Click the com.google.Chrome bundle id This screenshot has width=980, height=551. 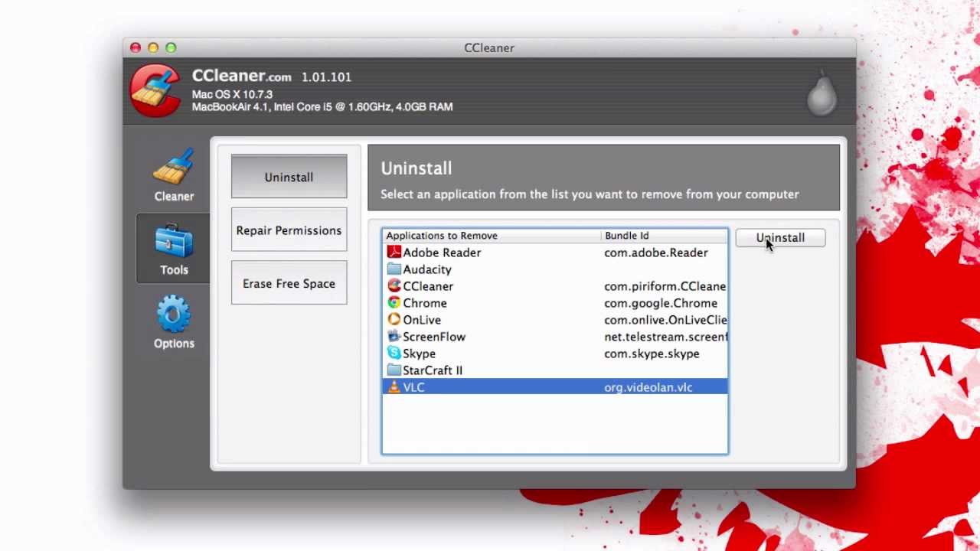tap(661, 303)
